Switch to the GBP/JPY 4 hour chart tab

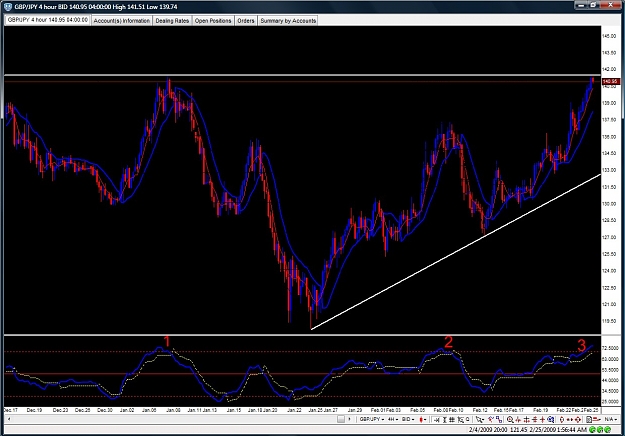pos(47,20)
